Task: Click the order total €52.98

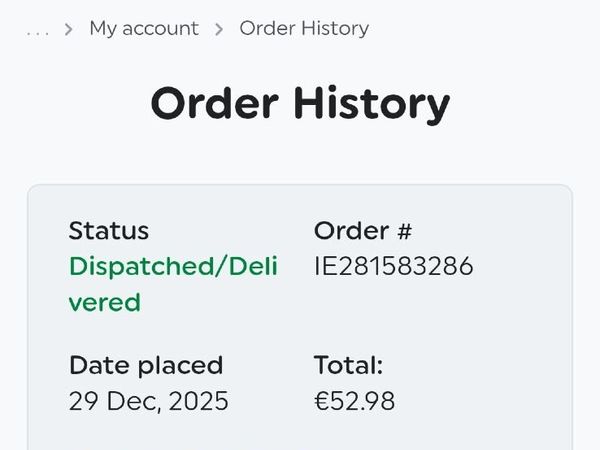Action: pos(354,401)
